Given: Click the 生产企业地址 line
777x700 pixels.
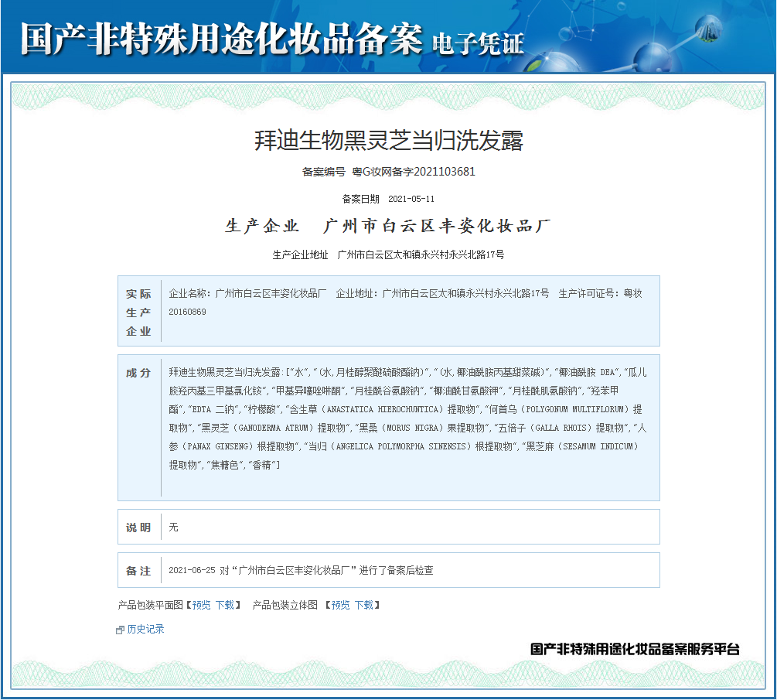Looking at the screenshot, I should 388,254.
